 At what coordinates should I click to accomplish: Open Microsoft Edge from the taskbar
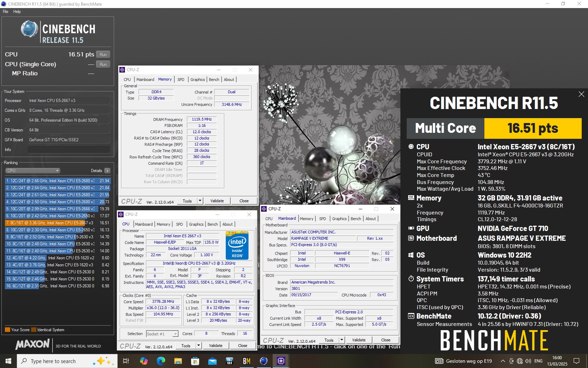161,361
